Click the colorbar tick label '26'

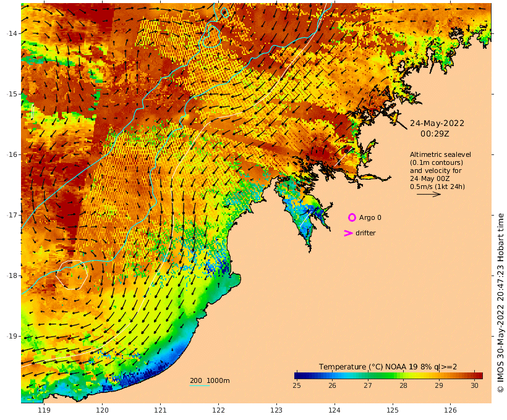(332, 385)
